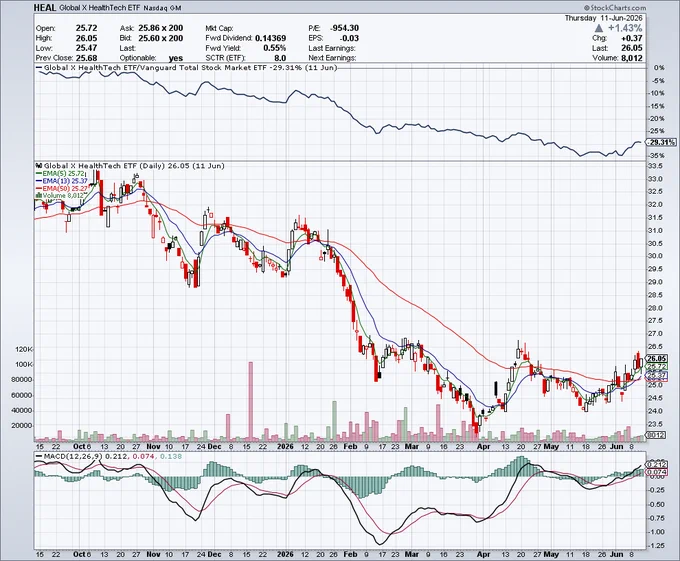Click the Bid quote 25.60 x 200

click(x=160, y=38)
